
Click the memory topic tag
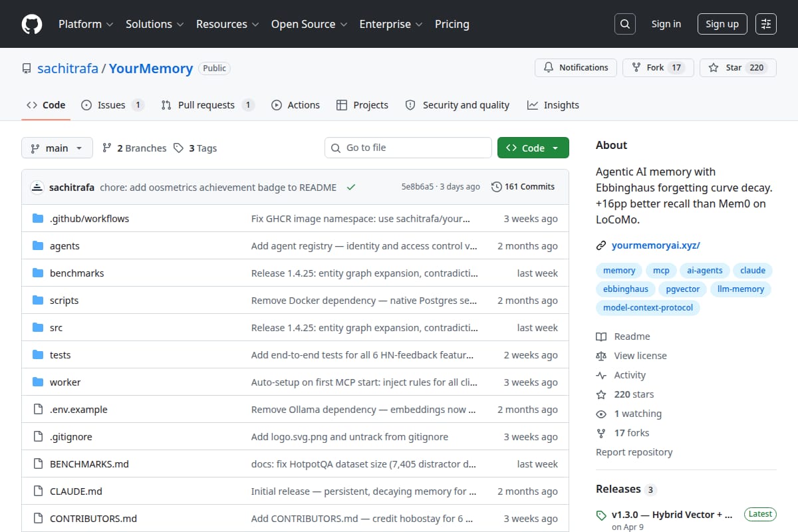[x=619, y=271]
